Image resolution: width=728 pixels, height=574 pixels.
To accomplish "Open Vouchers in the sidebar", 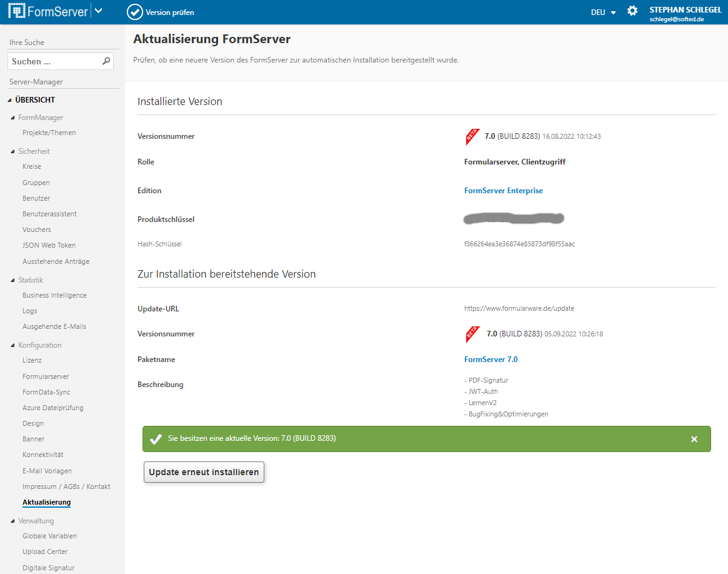I will 37,230.
